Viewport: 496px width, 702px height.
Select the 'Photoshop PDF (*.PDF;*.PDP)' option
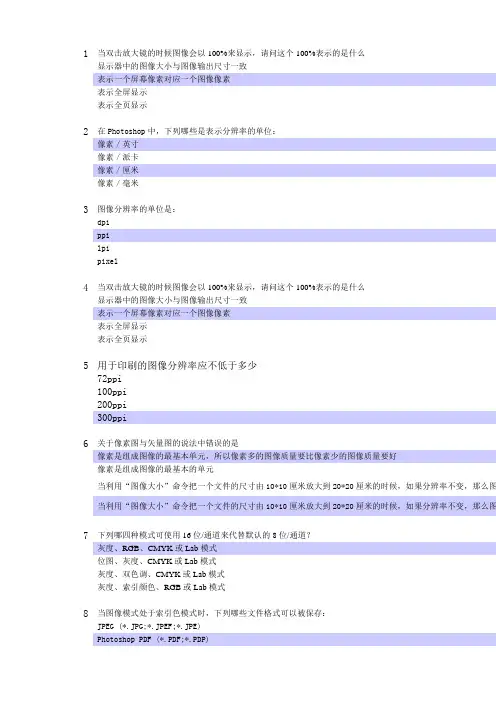[295, 639]
